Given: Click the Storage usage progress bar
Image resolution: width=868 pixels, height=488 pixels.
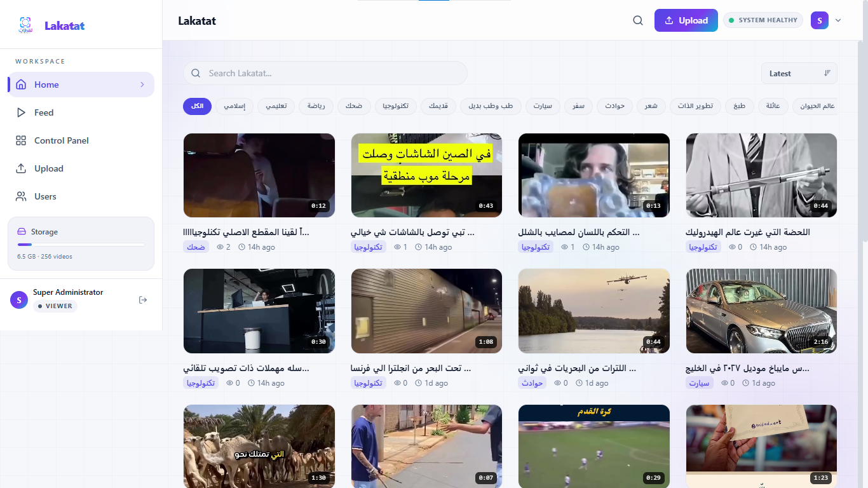Looking at the screenshot, I should pyautogui.click(x=81, y=245).
